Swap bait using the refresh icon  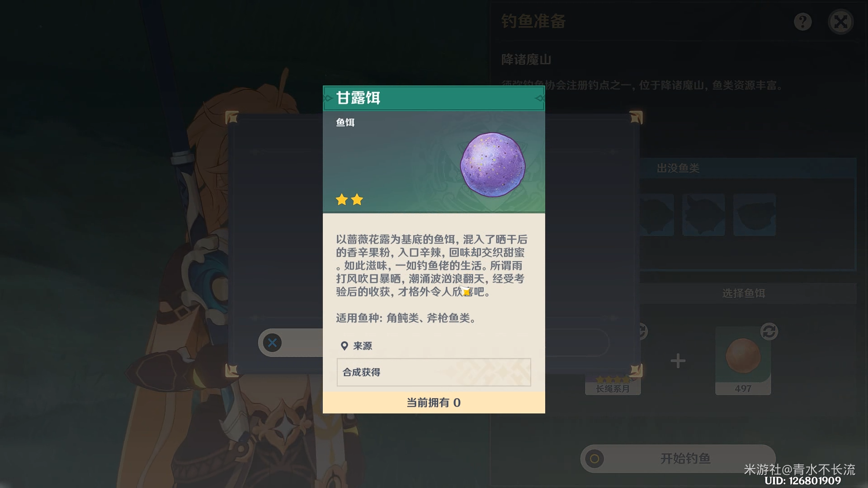point(769,332)
